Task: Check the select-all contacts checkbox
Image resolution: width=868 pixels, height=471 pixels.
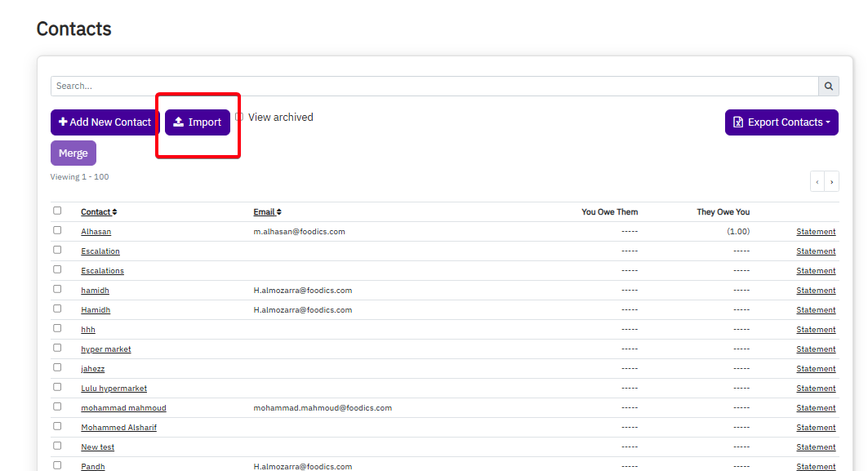Action: [x=57, y=211]
